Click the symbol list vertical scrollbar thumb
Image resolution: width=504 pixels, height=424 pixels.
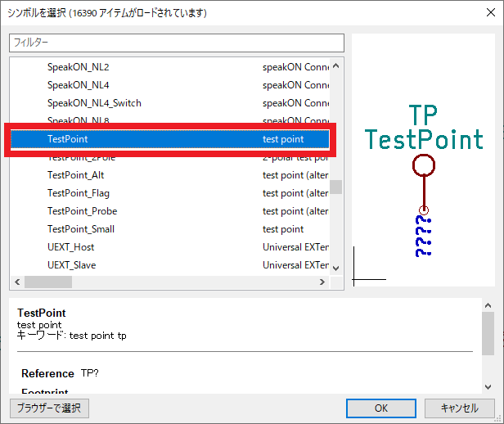point(336,187)
